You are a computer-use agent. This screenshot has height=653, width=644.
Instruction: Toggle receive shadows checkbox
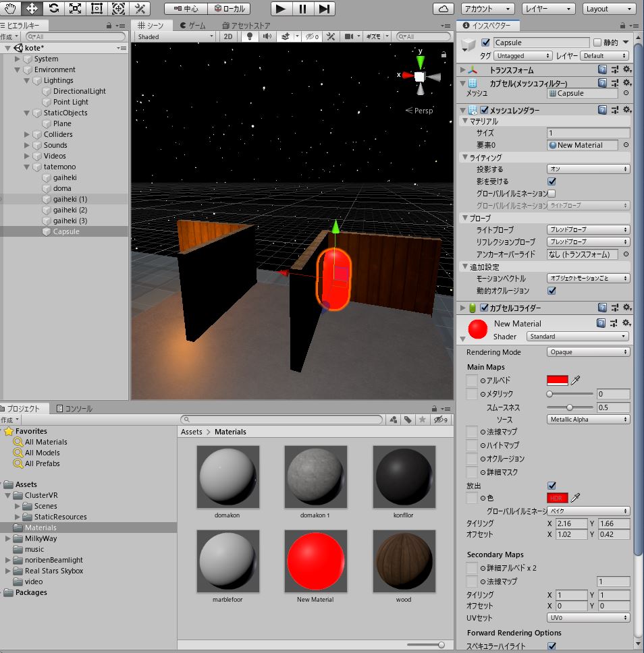(552, 181)
